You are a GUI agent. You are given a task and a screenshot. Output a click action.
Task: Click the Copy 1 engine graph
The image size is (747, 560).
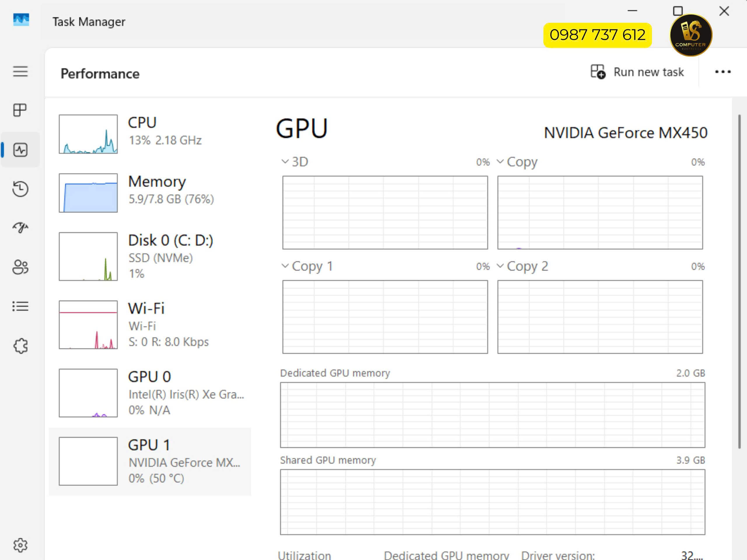pyautogui.click(x=385, y=317)
